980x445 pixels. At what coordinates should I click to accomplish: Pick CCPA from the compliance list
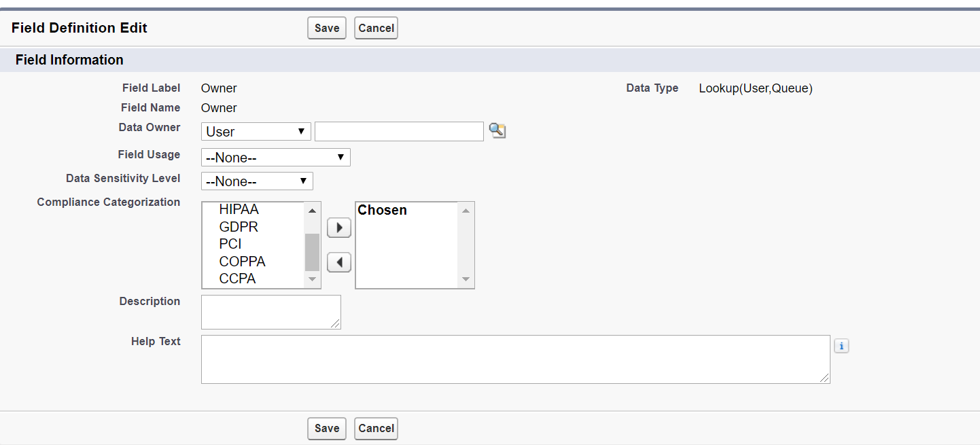[237, 279]
